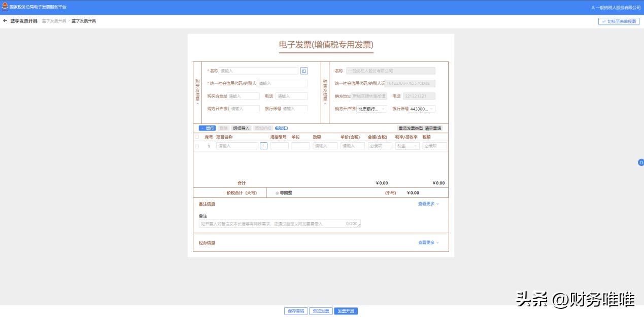Open the 税率/征收率 dropdown in row 1
Screen dimensions: 644x317
click(x=407, y=146)
